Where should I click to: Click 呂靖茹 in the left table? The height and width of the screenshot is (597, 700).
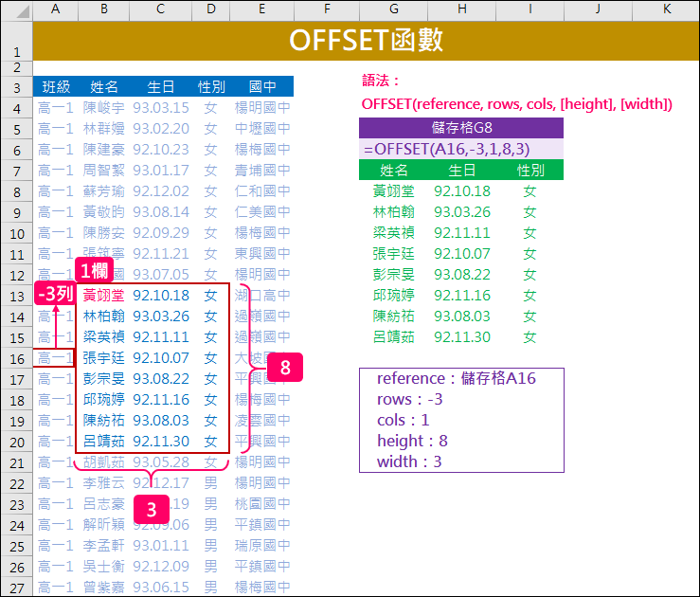(104, 442)
